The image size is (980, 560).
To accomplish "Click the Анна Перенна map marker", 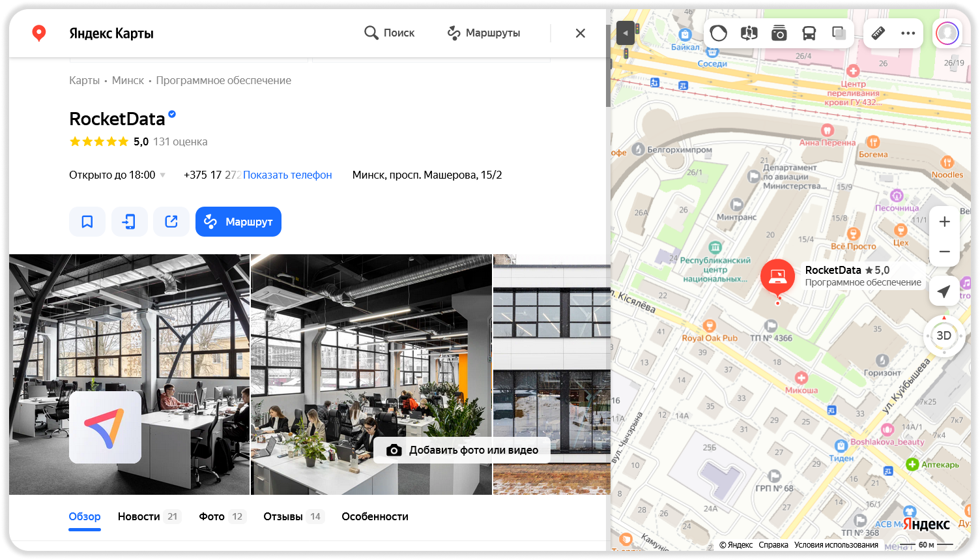I will 828,130.
